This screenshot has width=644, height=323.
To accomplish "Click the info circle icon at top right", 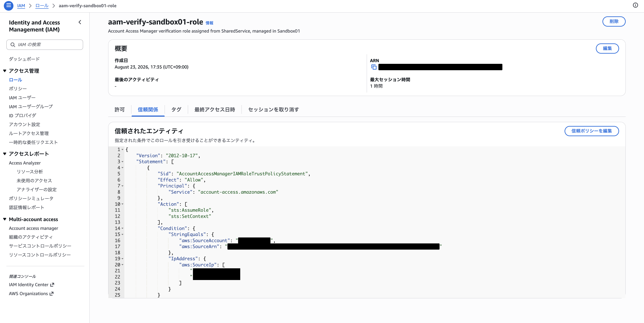I will [x=635, y=5].
